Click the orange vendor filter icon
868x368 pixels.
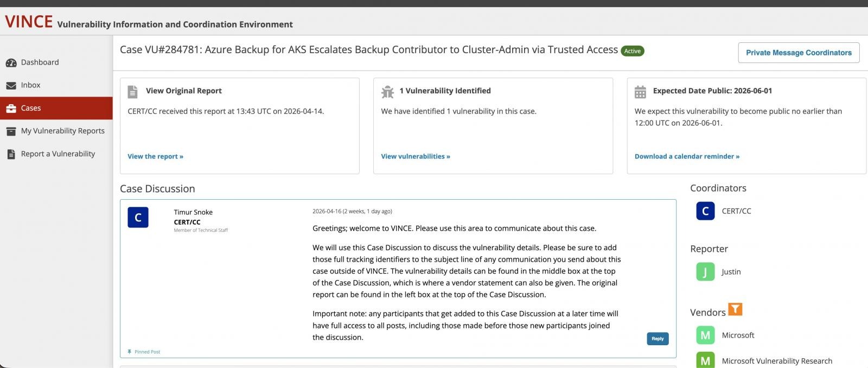[x=735, y=309]
